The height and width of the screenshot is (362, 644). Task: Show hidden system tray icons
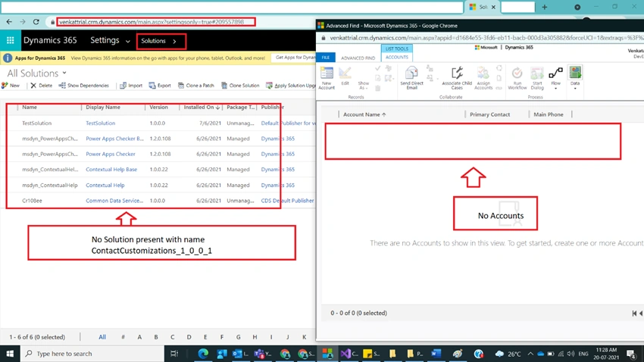[530, 354]
